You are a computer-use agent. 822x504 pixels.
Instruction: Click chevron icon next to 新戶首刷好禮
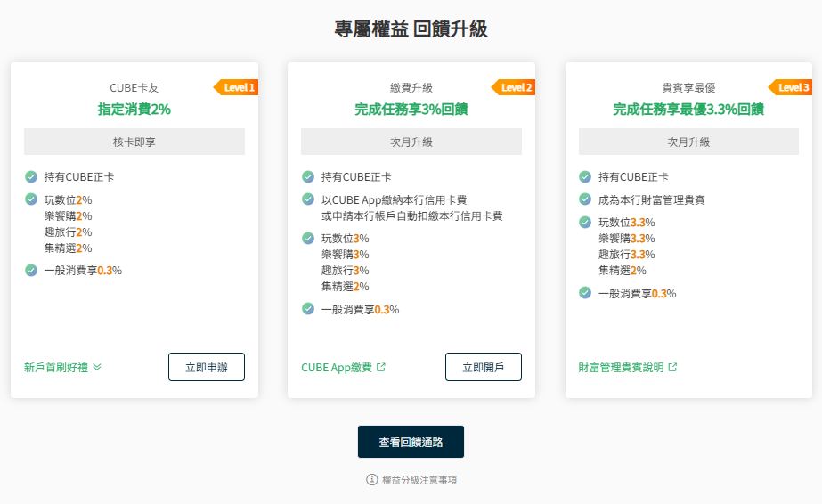click(97, 367)
